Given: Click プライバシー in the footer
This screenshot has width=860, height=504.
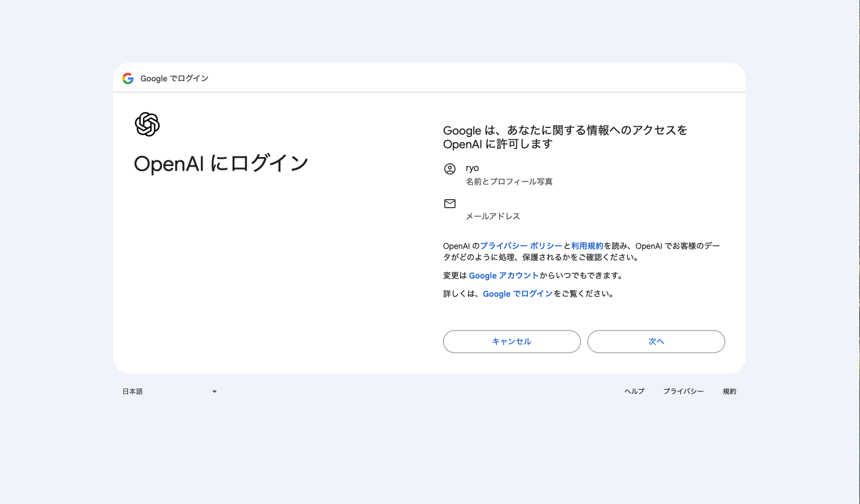Looking at the screenshot, I should (x=683, y=391).
